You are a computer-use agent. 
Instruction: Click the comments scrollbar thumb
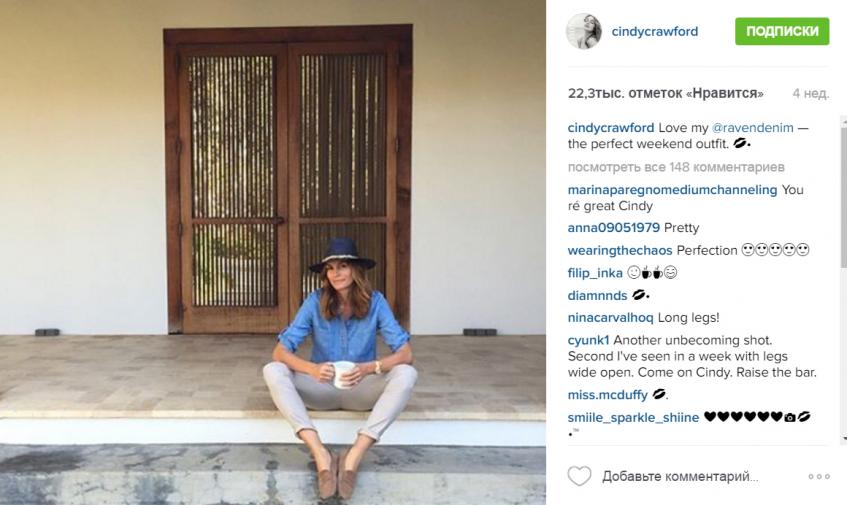(844, 194)
